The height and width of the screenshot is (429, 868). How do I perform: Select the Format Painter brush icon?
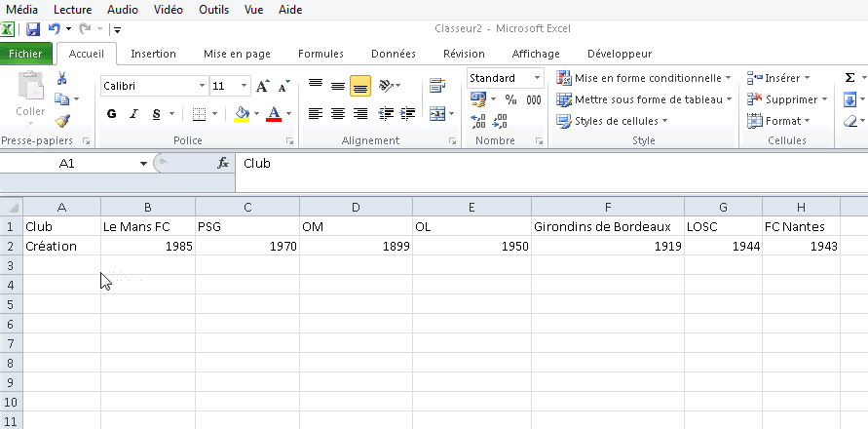[x=62, y=120]
